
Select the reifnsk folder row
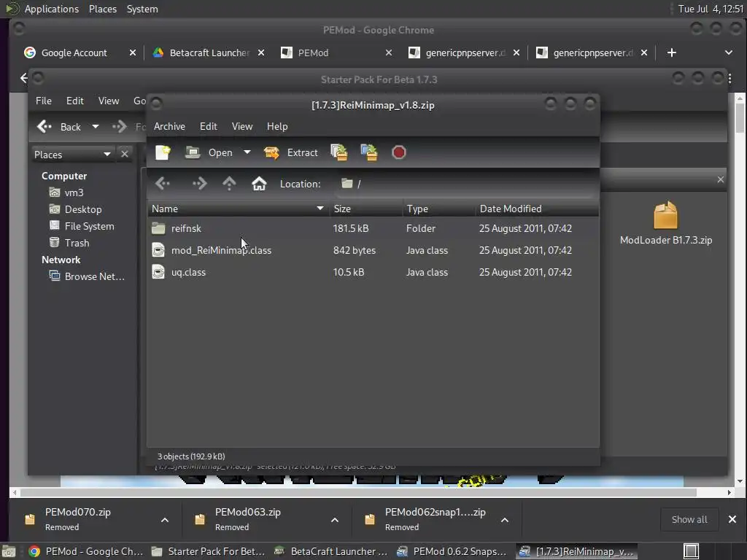373,228
